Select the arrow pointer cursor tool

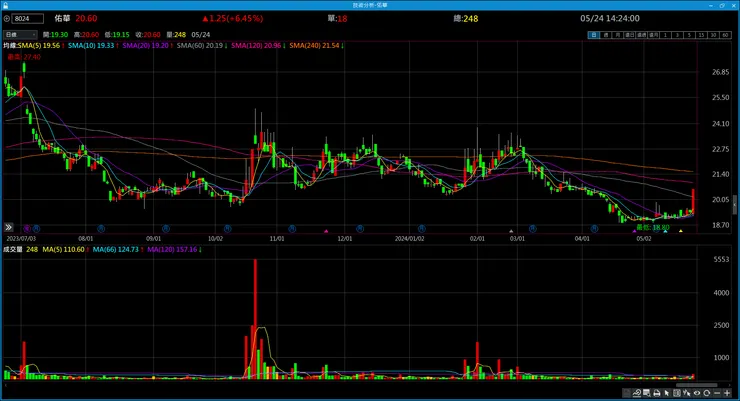[x=667, y=393]
